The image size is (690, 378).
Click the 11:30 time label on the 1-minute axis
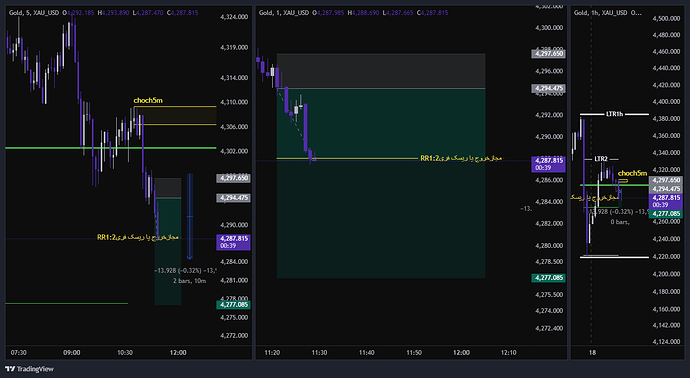click(x=319, y=353)
